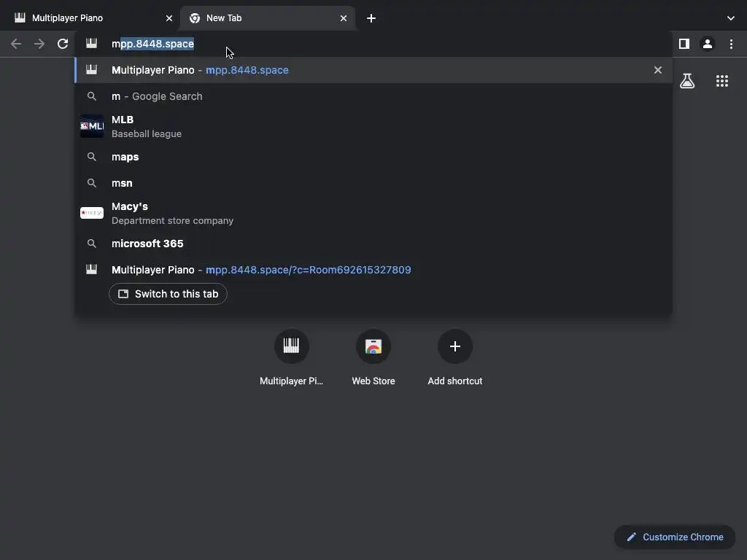The width and height of the screenshot is (747, 560).
Task: Go back using the back arrow
Action: pos(16,44)
